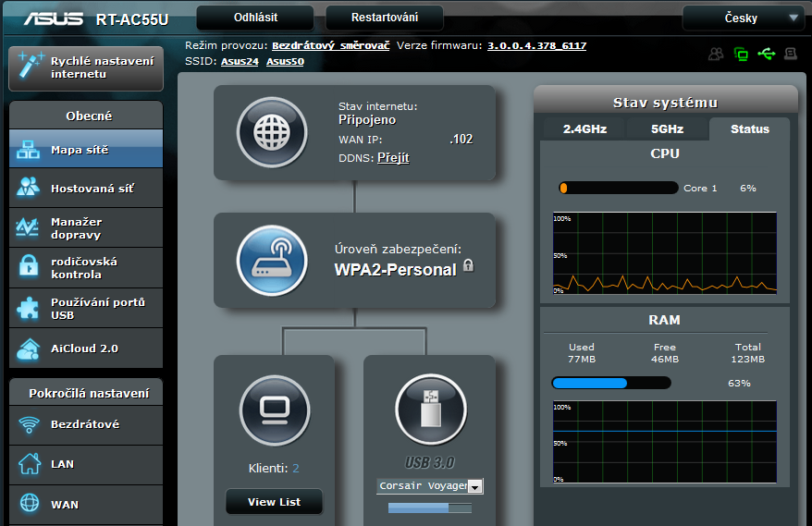Follow the DDNS Přejít link
Screen dimensions: 812x526
click(393, 158)
